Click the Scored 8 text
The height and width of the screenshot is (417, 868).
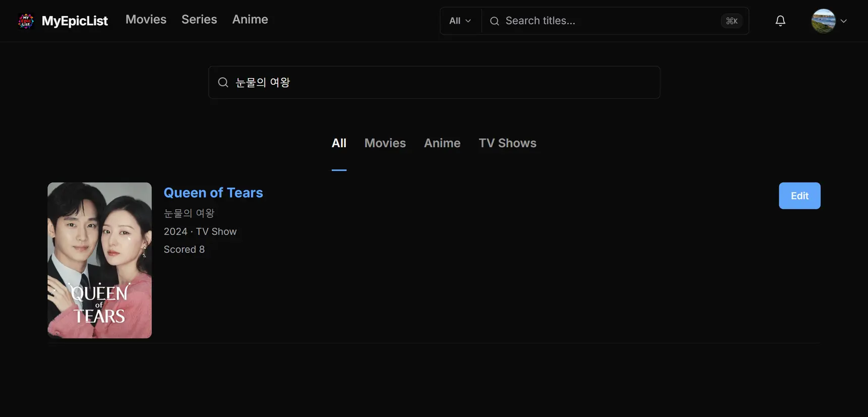pyautogui.click(x=184, y=249)
